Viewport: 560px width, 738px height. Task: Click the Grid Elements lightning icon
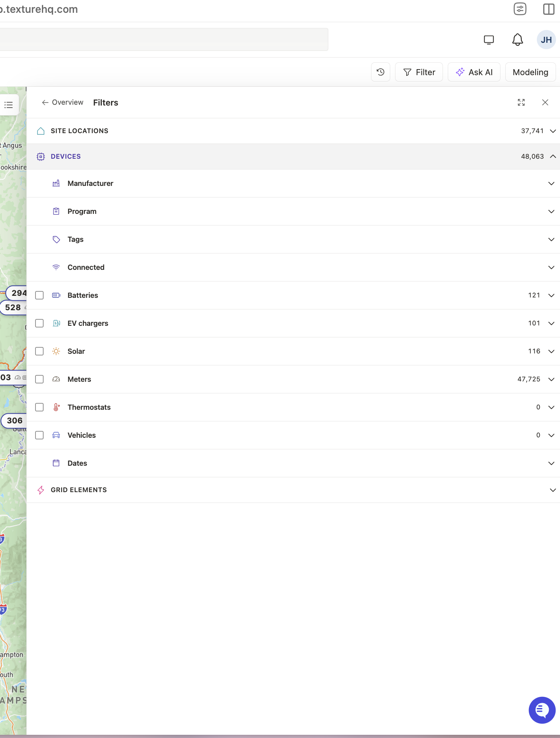click(41, 490)
